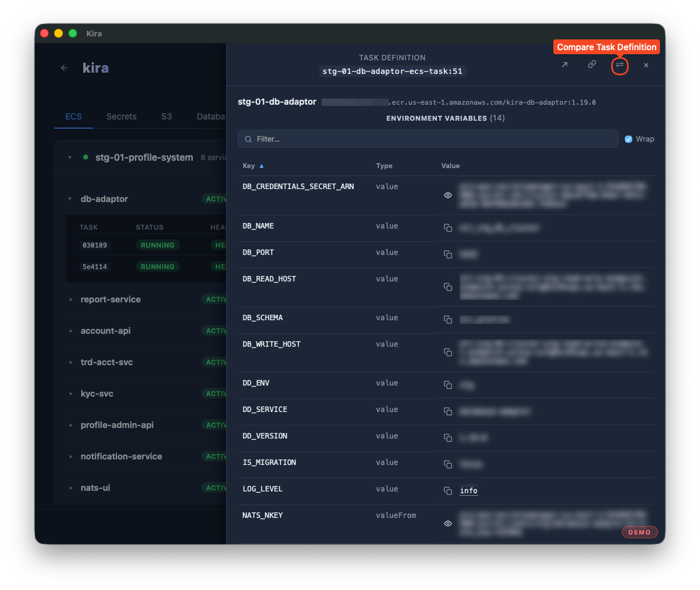
Task: Copy the DD_ENV value
Action: click(448, 385)
